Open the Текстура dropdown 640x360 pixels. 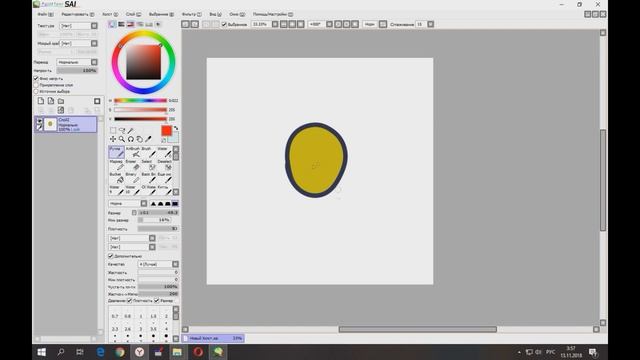point(79,26)
